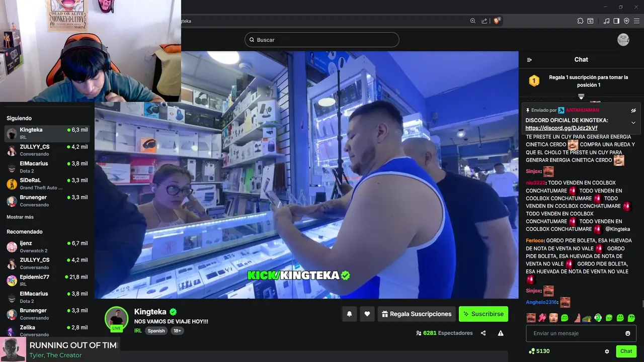The width and height of the screenshot is (644, 362).
Task: Collapse the chat panel using header icon
Action: pos(529,60)
